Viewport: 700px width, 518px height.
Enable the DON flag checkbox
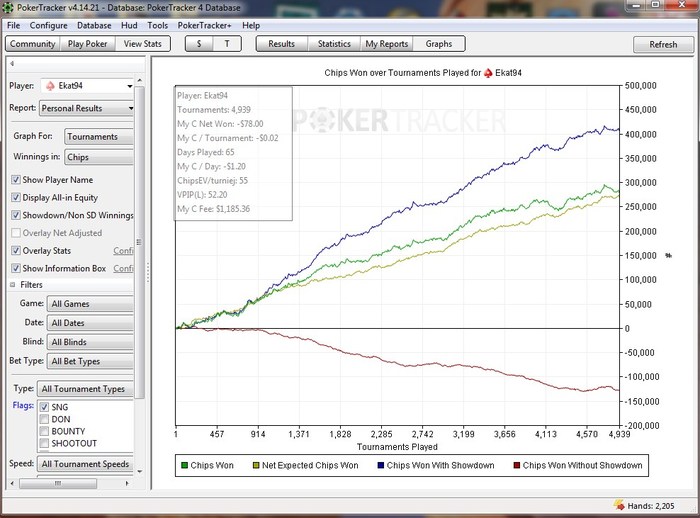44,419
